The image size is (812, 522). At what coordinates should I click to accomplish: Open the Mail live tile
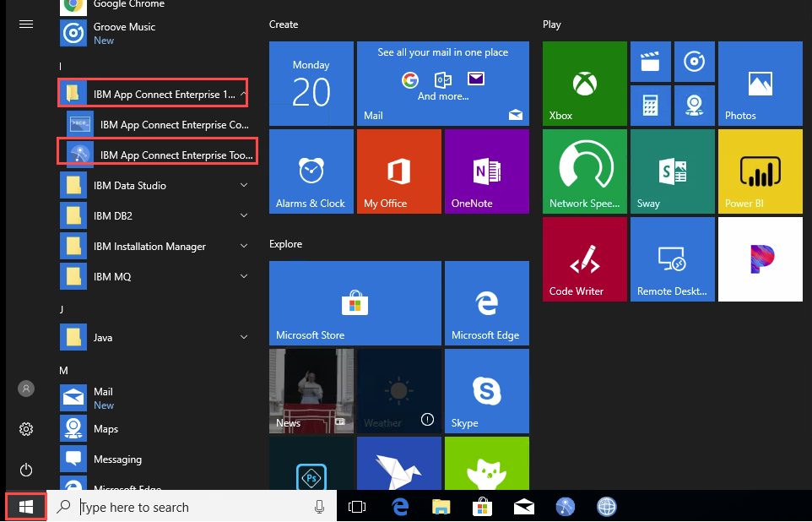pos(443,84)
